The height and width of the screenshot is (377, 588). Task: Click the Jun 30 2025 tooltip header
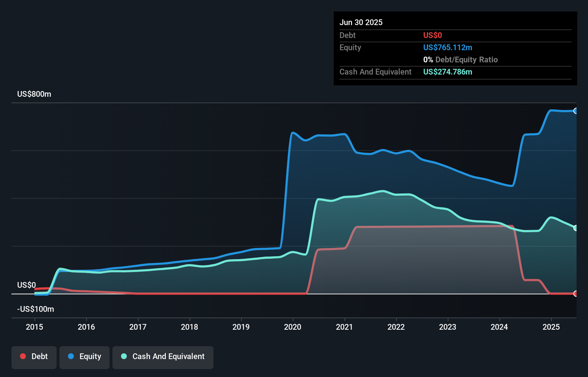pos(361,22)
